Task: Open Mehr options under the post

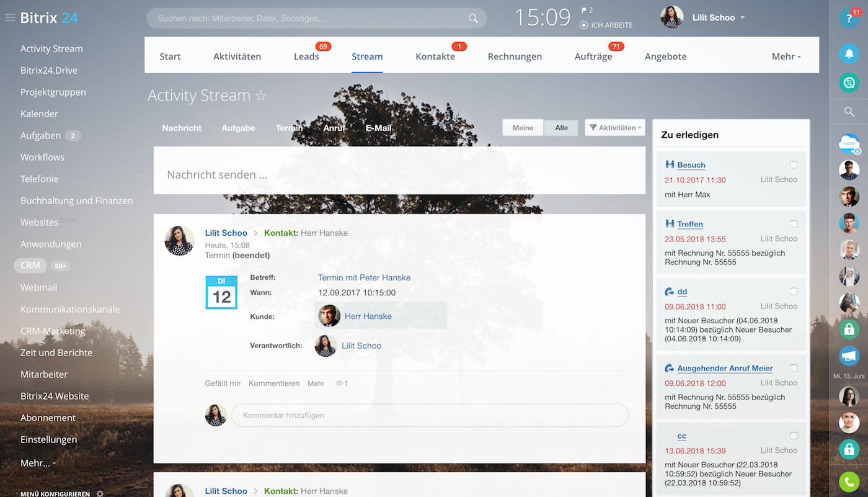Action: coord(316,383)
